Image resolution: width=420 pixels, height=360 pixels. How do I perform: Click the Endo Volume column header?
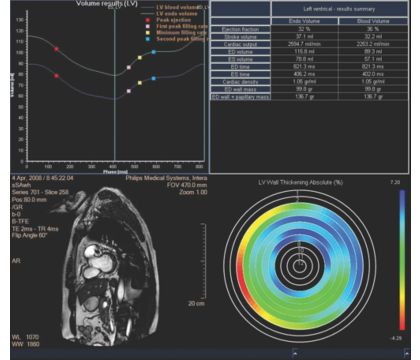(x=305, y=21)
